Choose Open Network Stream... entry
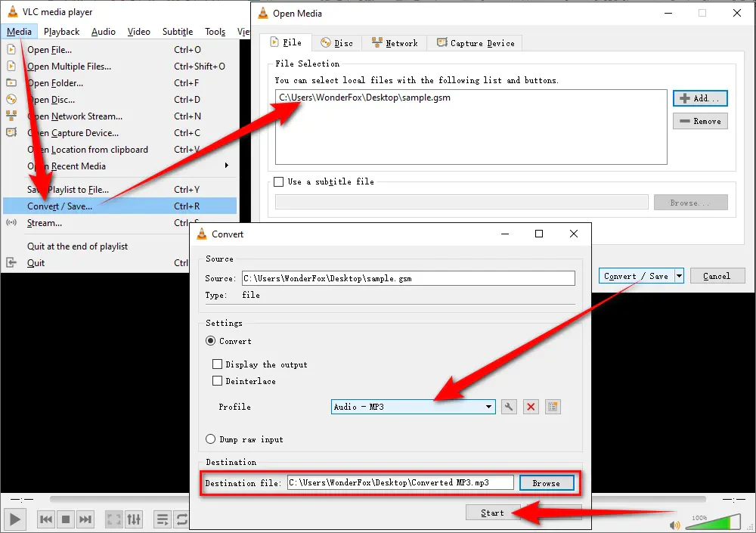The width and height of the screenshot is (756, 533). coord(120,116)
